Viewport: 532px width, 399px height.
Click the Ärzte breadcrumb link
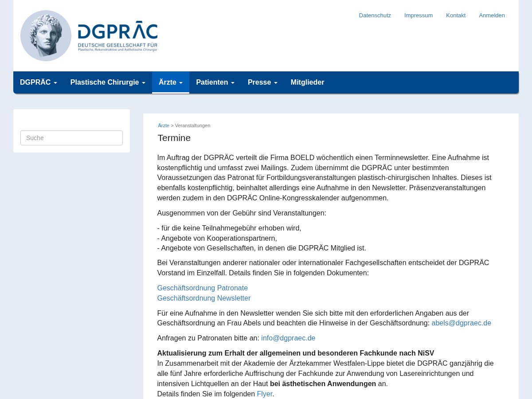point(164,125)
